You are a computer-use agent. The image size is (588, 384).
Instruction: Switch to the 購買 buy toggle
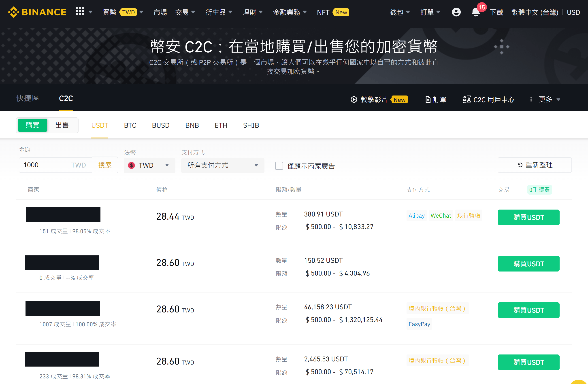pyautogui.click(x=32, y=125)
